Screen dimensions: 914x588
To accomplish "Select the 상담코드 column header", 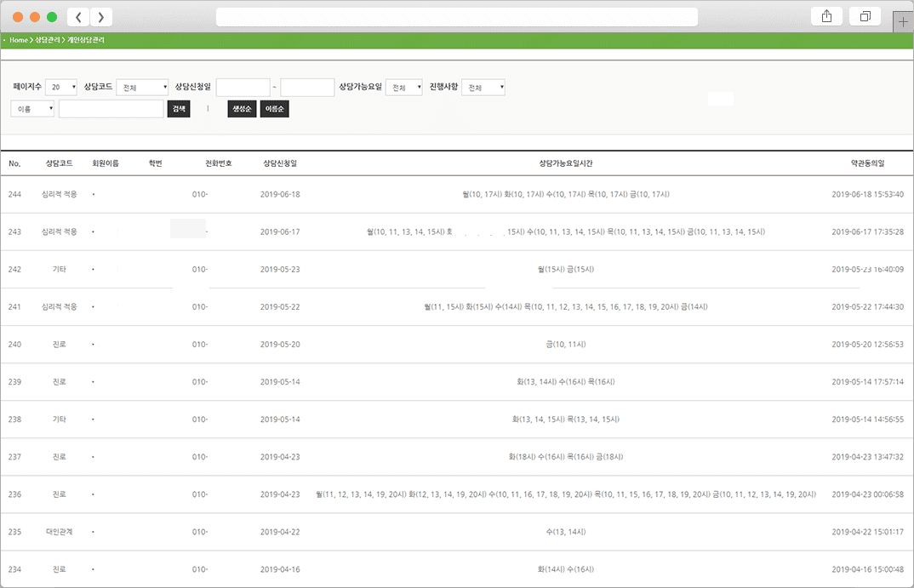I will pos(60,163).
